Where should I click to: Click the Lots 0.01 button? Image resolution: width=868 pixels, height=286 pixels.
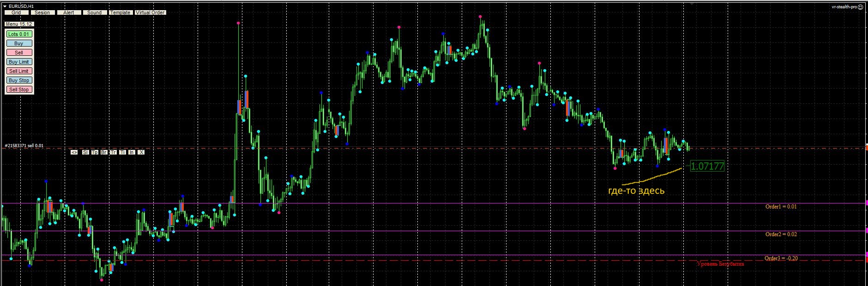[19, 34]
